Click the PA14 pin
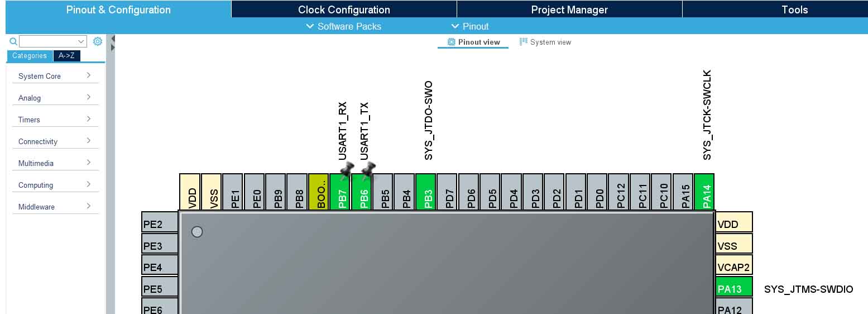Image resolution: width=868 pixels, height=314 pixels. tap(704, 192)
